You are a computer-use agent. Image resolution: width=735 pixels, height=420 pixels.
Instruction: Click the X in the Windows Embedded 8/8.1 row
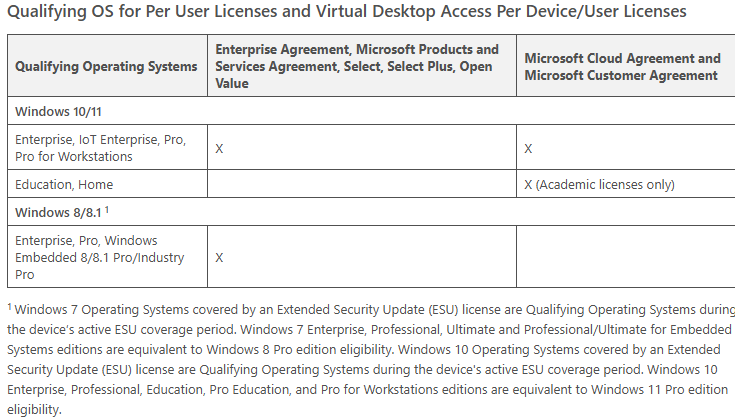(x=219, y=257)
